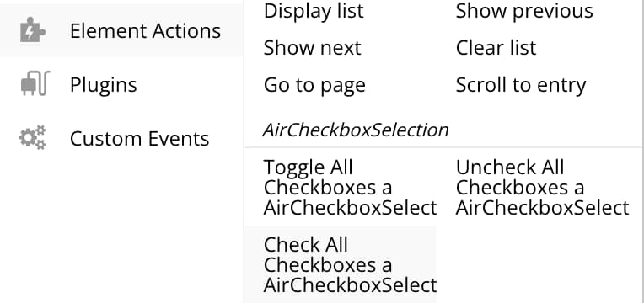The height and width of the screenshot is (303, 644).
Task: Pick the Go to page action
Action: click(x=314, y=86)
